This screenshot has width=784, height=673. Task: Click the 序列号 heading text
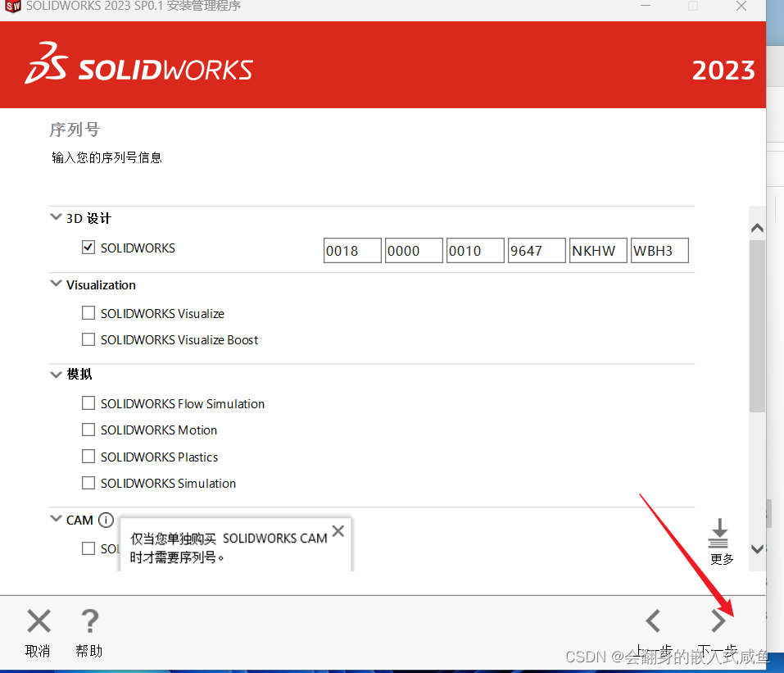click(x=75, y=130)
